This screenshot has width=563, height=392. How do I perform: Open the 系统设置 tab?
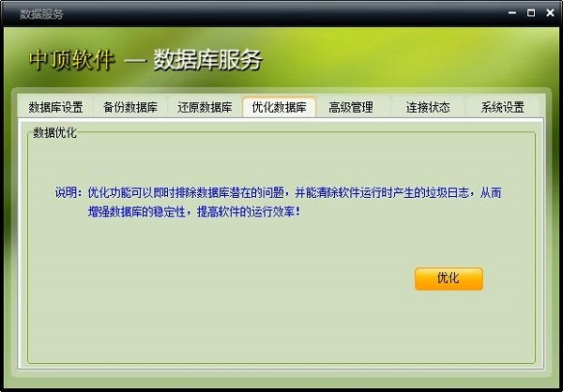pyautogui.click(x=502, y=107)
